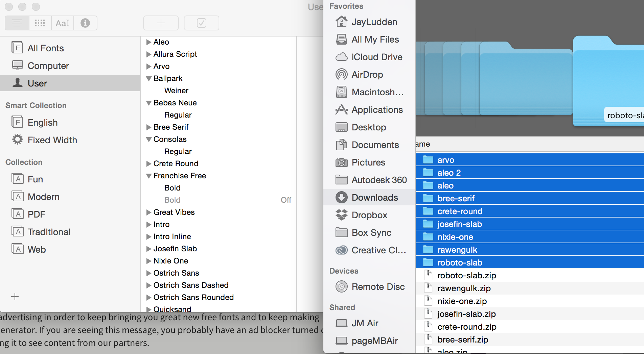This screenshot has height=354, width=644.
Task: Open Documents in Finder sidebar
Action: pyautogui.click(x=369, y=145)
